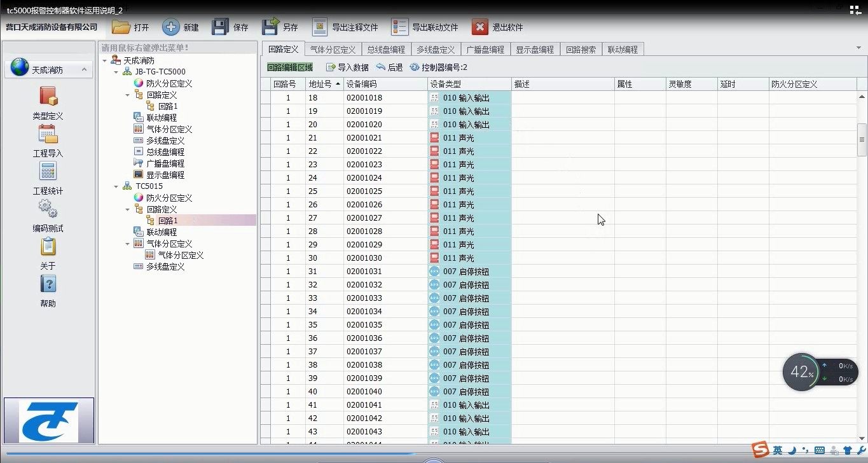Select 显示盘编程 in the tree
Image resolution: width=868 pixels, height=463 pixels.
pyautogui.click(x=165, y=175)
